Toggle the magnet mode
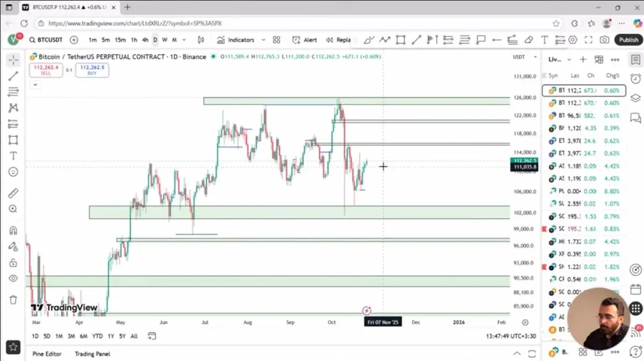The height and width of the screenshot is (361, 644). (13, 231)
